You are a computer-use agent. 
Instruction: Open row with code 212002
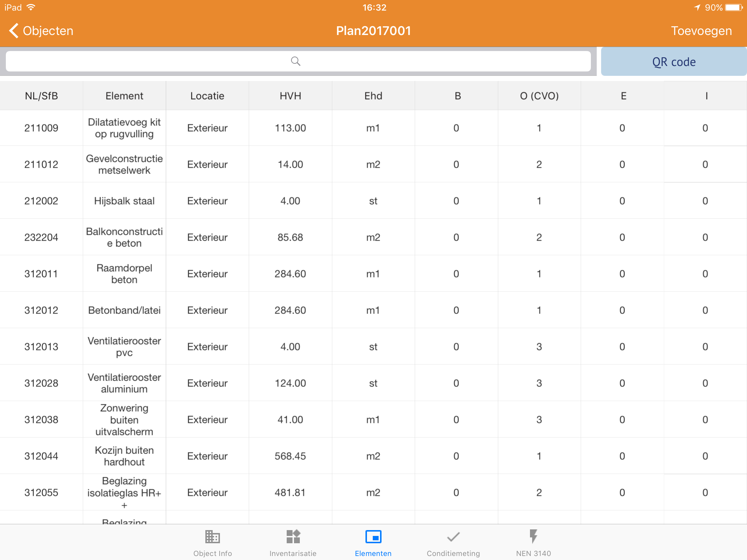[x=41, y=201]
